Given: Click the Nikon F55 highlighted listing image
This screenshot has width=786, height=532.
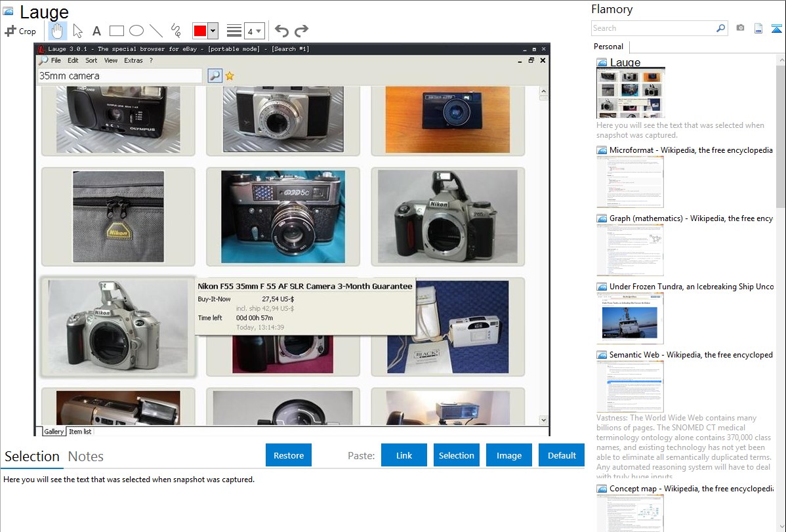Looking at the screenshot, I should coord(118,327).
